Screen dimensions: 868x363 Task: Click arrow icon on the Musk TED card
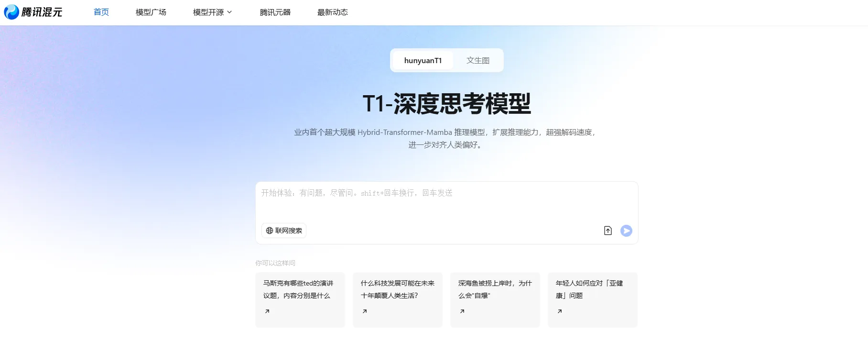267,311
